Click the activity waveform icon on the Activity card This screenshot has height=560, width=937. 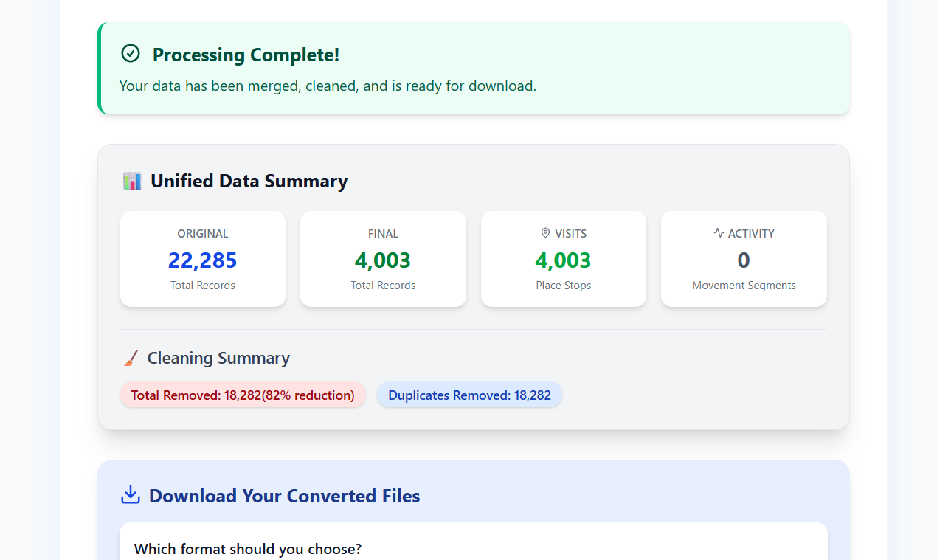click(x=717, y=233)
